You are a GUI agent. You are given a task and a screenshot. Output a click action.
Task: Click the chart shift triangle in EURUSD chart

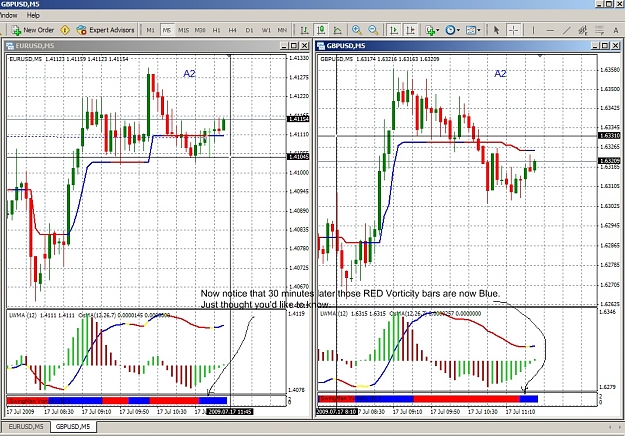pyautogui.click(x=229, y=56)
